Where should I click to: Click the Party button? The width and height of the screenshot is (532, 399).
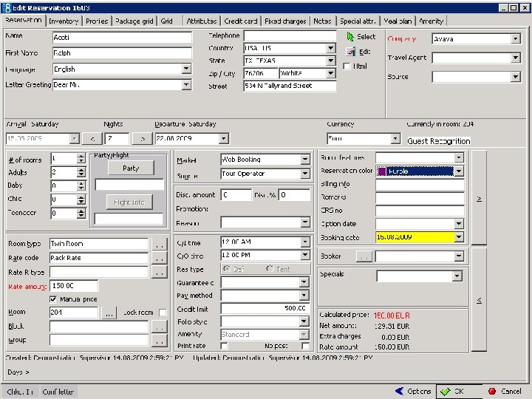(x=131, y=168)
